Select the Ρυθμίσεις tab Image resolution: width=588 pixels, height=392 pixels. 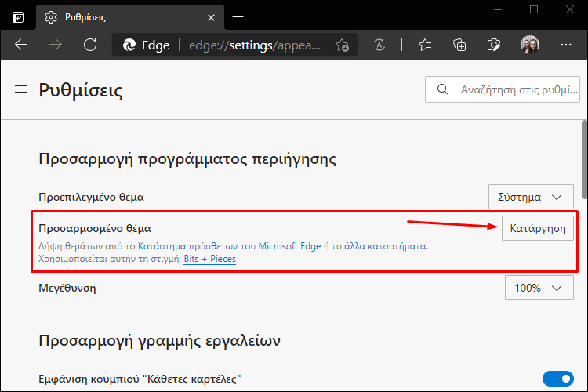(x=129, y=17)
